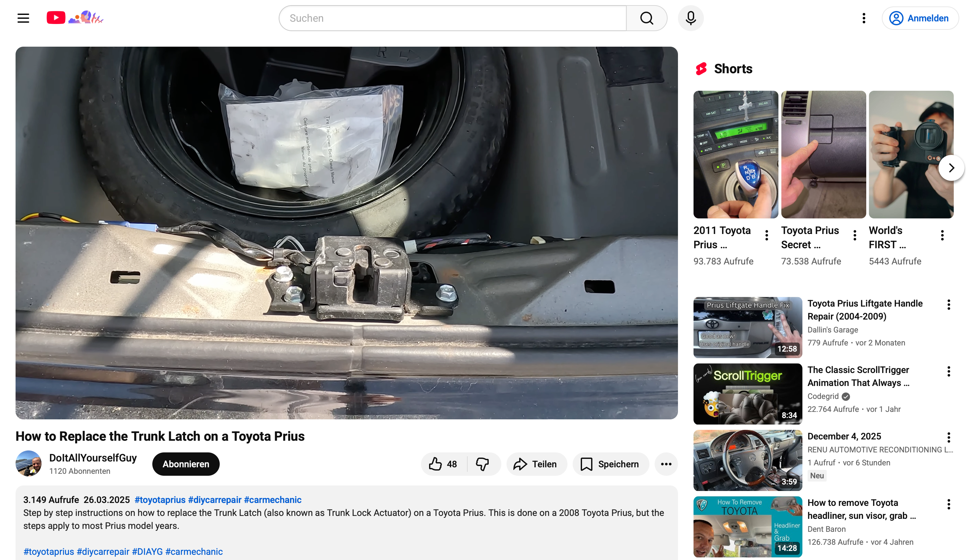Subscribe via the Abonnieren button
Image resolution: width=980 pixels, height=560 pixels.
coord(186,464)
